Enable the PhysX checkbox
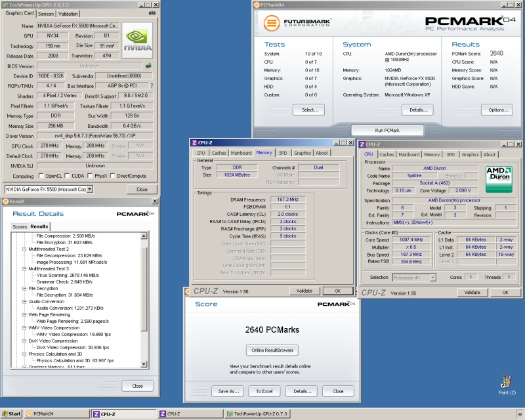This screenshot has width=525, height=420. (x=90, y=175)
